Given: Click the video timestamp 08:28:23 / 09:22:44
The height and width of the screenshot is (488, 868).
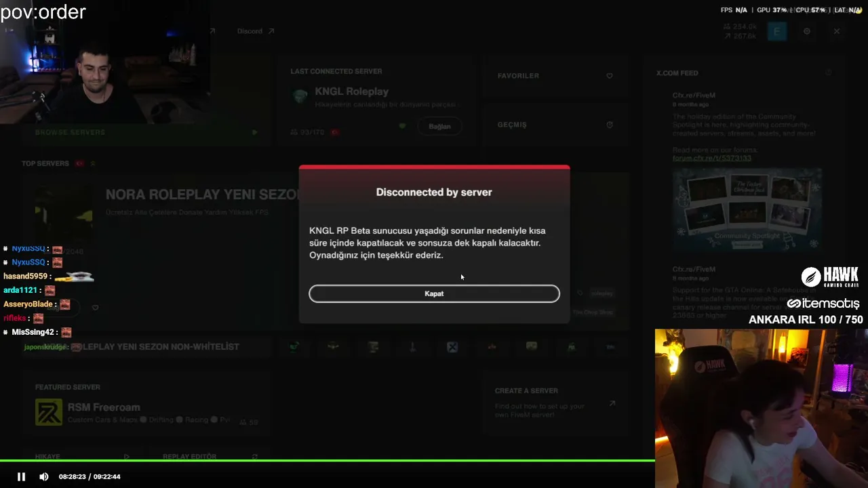Looking at the screenshot, I should point(90,476).
